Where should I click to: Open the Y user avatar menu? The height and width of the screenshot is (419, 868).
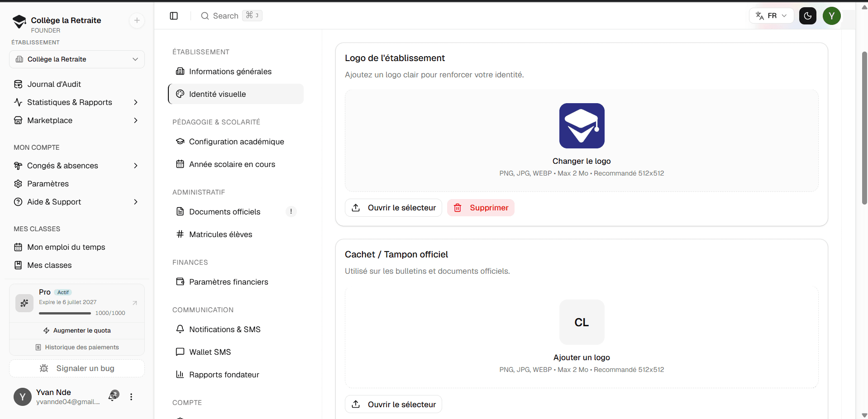pyautogui.click(x=832, y=16)
